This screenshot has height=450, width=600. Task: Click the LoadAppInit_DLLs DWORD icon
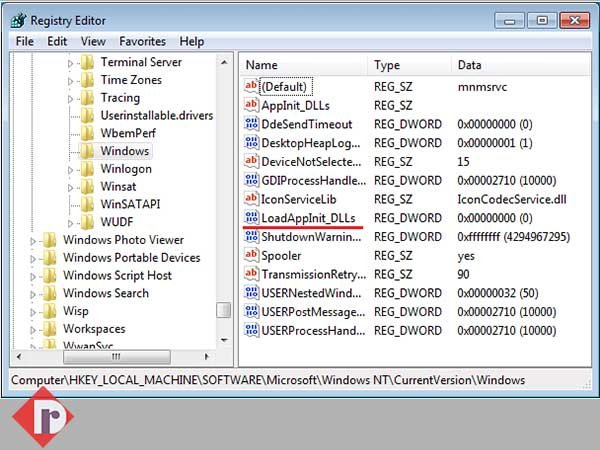(x=251, y=218)
